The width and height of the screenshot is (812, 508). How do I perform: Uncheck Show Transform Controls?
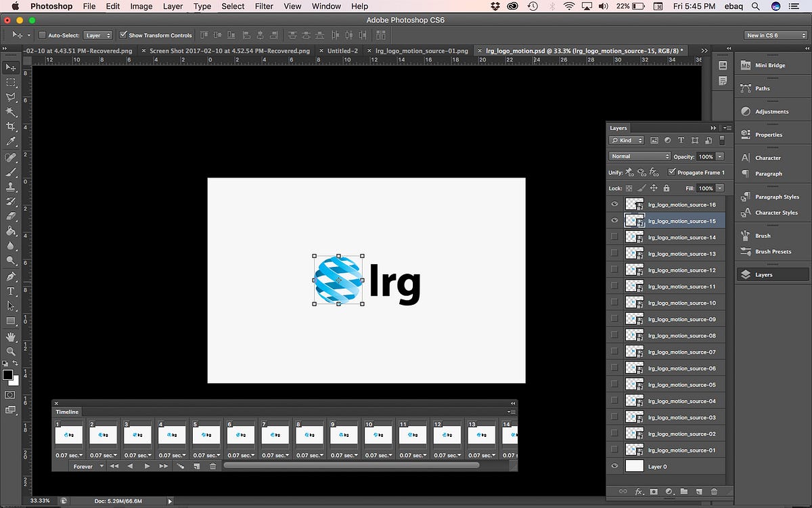pos(123,35)
